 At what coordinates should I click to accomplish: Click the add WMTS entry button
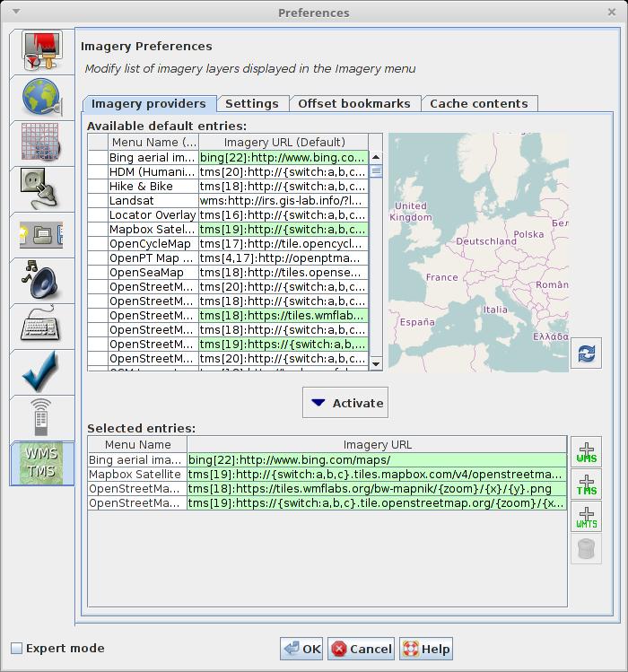[586, 516]
